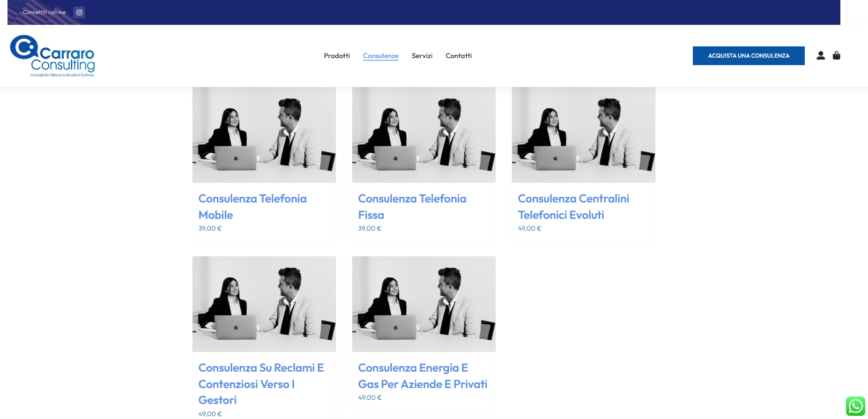Click Acquista Una Consulenza button
Viewport: 868px width, 419px height.
click(x=749, y=56)
